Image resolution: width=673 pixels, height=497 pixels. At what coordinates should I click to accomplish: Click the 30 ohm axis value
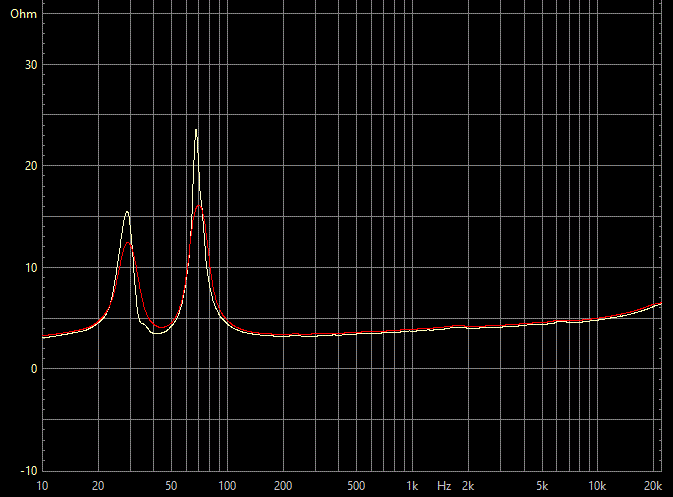point(31,65)
